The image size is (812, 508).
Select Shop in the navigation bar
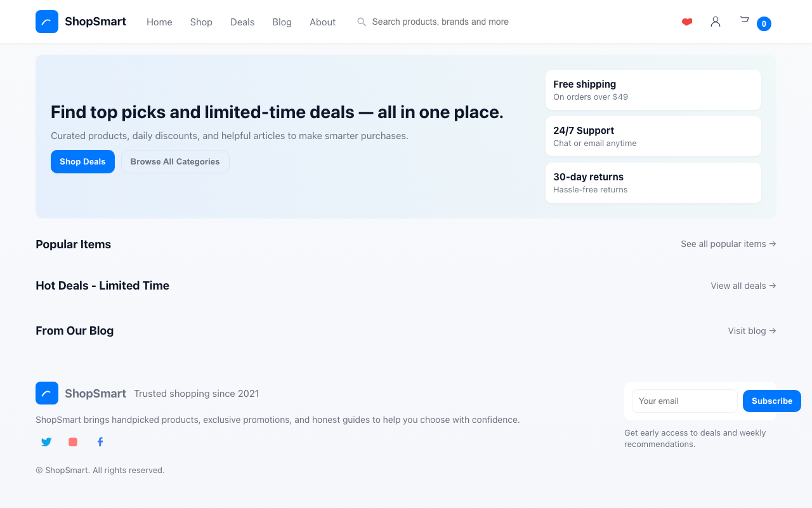[201, 22]
